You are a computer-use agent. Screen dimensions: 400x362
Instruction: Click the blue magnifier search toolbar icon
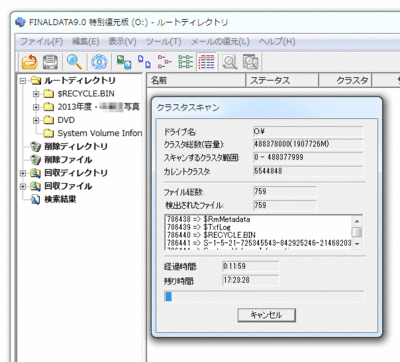[x=74, y=62]
